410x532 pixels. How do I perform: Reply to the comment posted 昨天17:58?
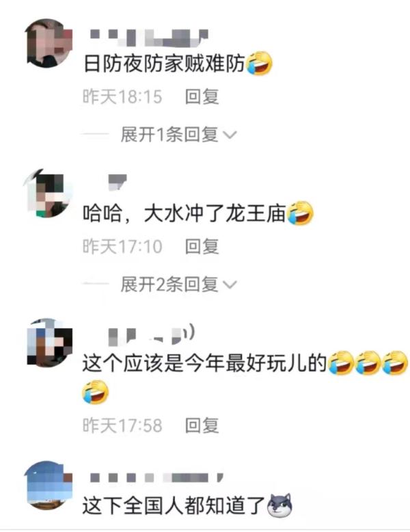[x=202, y=425]
